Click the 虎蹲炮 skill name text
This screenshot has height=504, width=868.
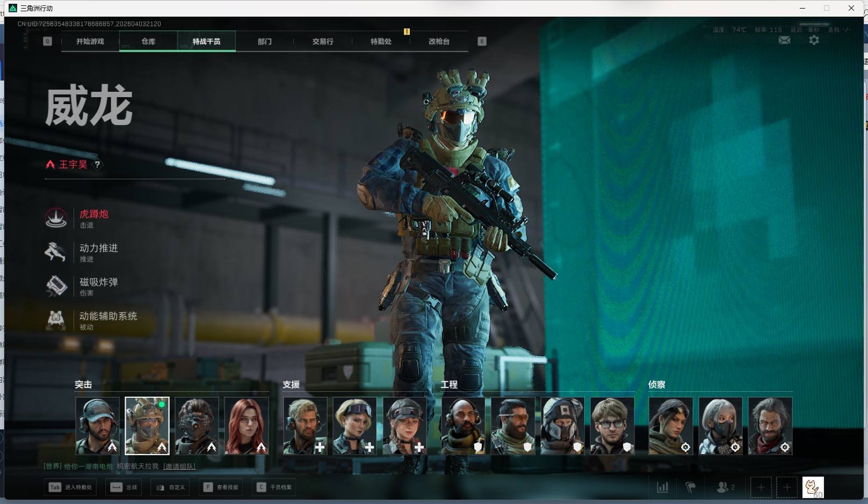(94, 214)
